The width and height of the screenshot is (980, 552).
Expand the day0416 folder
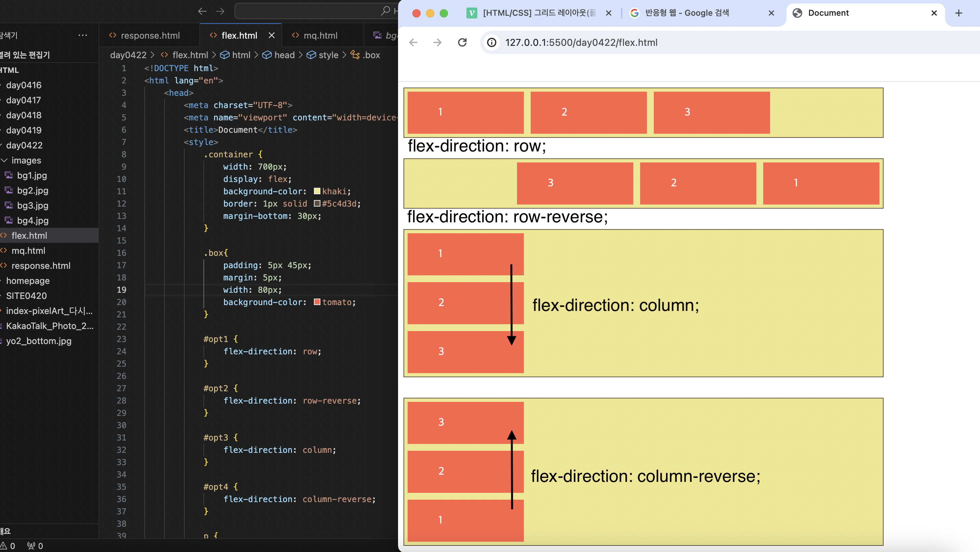coord(24,85)
